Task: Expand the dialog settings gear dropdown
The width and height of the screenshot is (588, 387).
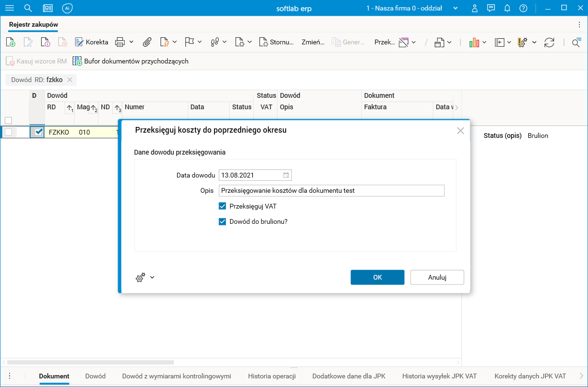Action: [x=152, y=277]
